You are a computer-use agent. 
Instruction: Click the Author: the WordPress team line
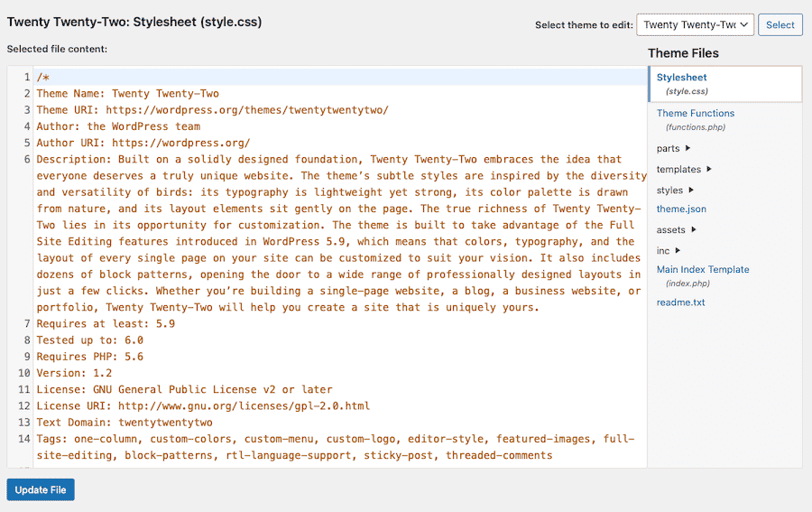(x=118, y=126)
